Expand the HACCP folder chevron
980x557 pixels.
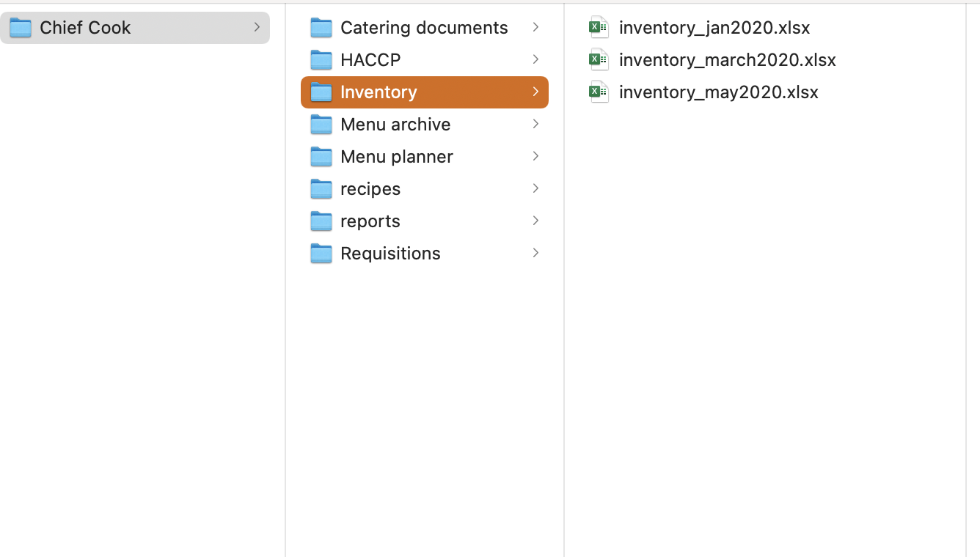tap(535, 59)
